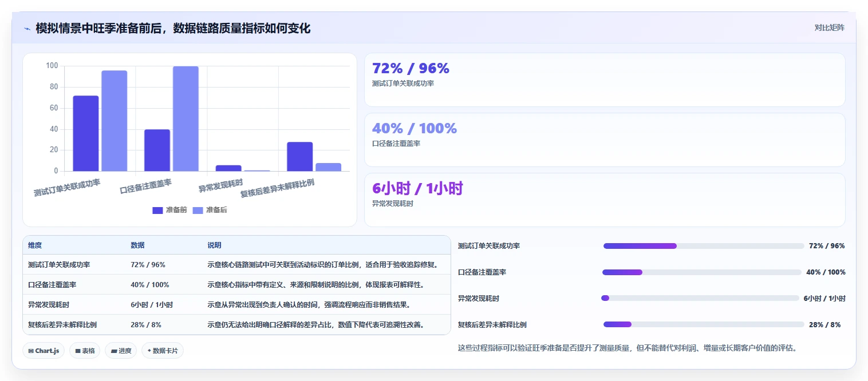This screenshot has width=868, height=381.
Task: Click the 表格 tag
Action: [x=85, y=351]
